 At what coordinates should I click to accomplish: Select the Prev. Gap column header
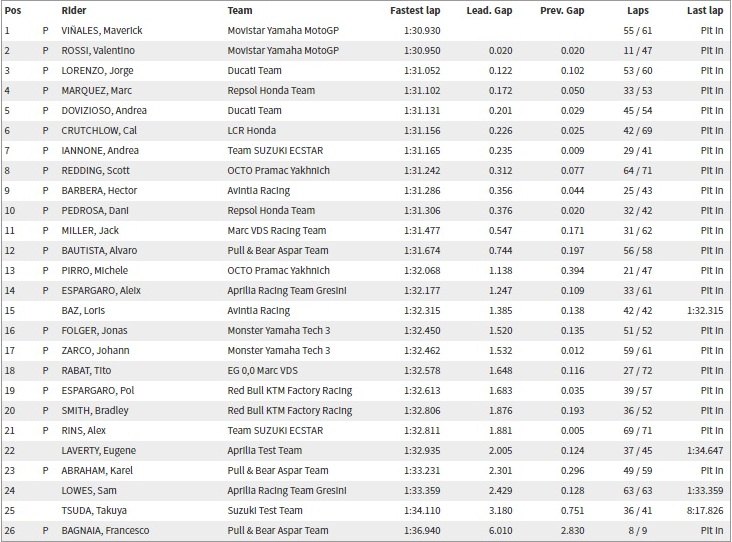tap(562, 10)
